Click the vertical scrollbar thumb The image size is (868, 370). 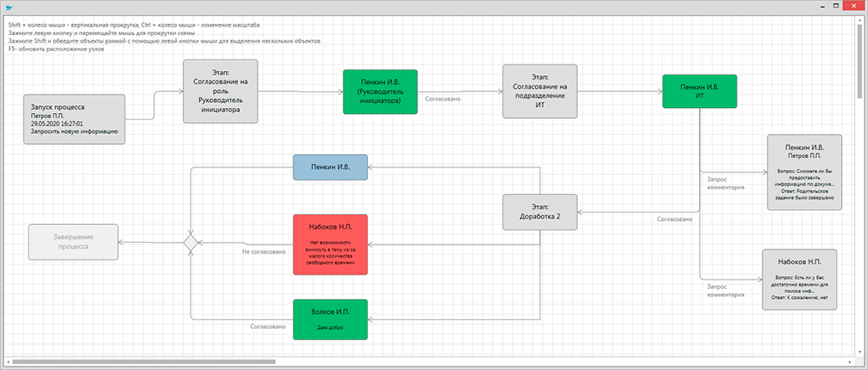(860, 63)
